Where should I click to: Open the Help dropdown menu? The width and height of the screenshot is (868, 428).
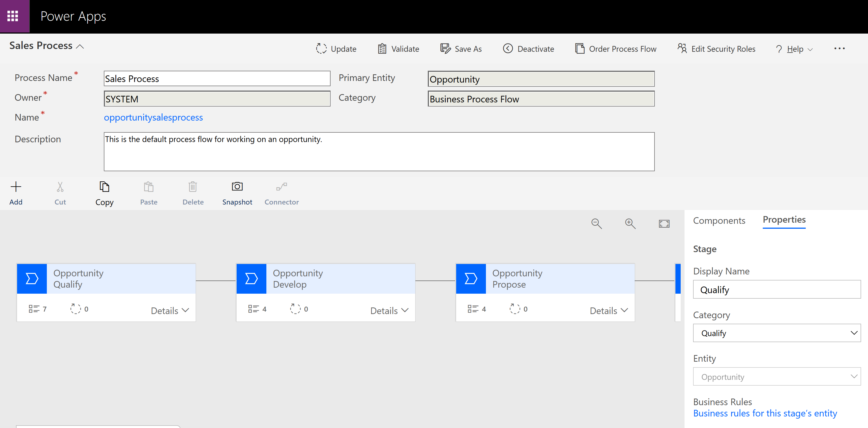[x=795, y=49]
